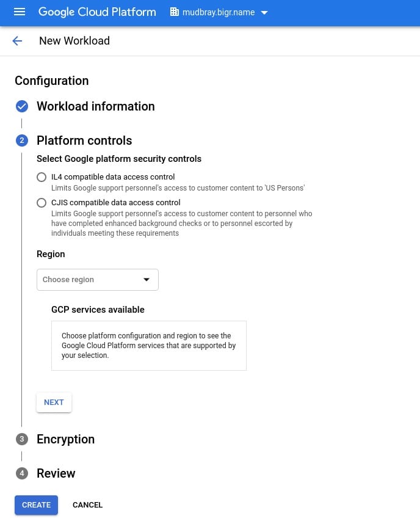Click the step 3 Encryption badge
Viewport: 420px width, 521px height.
click(22, 440)
